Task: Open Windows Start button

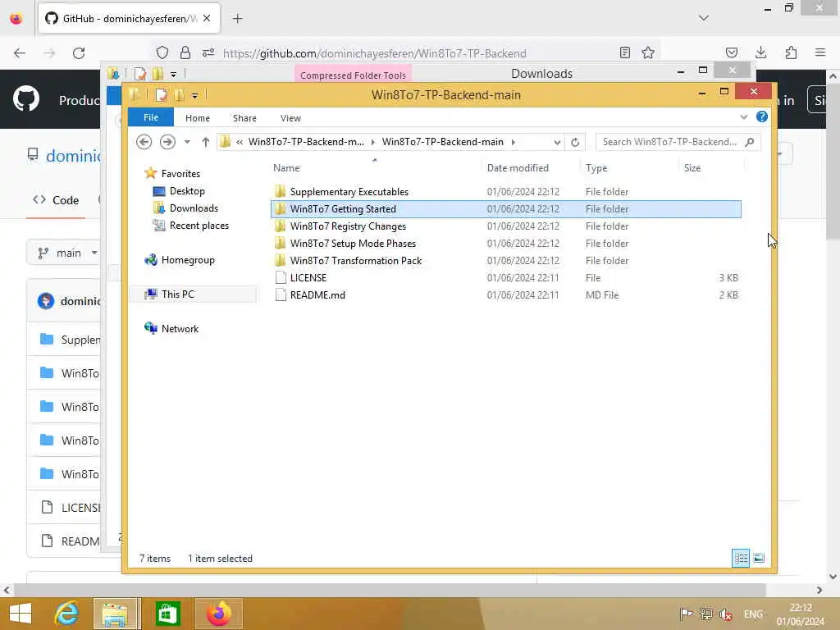Action: click(x=21, y=614)
